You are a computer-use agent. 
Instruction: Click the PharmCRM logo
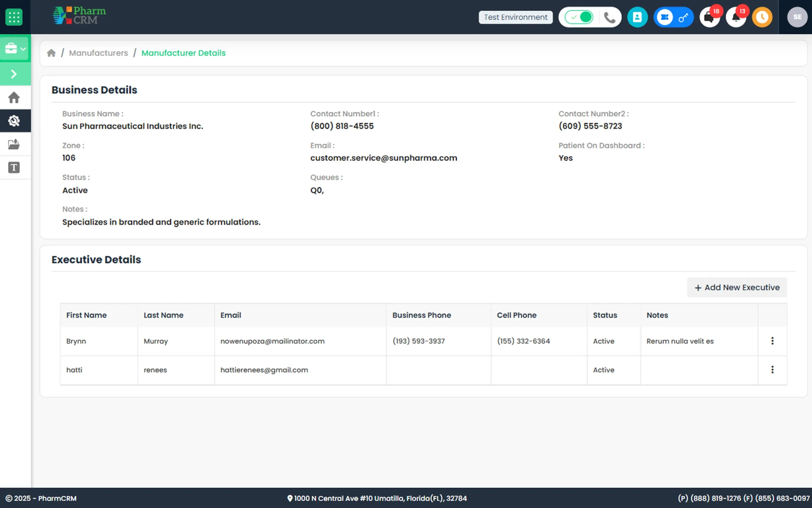(79, 16)
